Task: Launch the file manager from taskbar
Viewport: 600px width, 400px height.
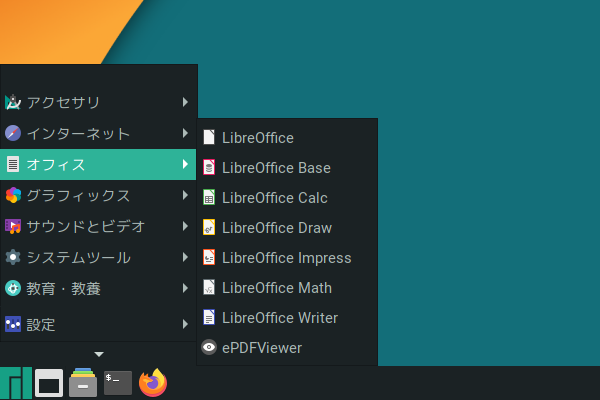Action: 83,382
